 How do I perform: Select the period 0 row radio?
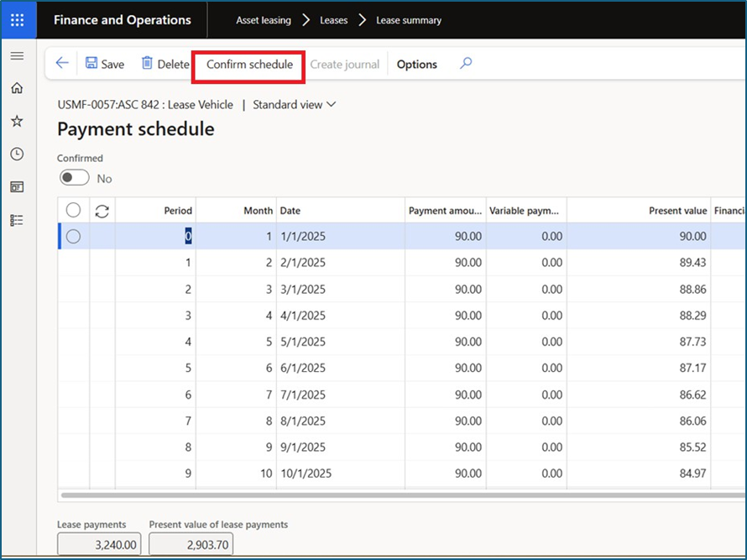(x=73, y=237)
